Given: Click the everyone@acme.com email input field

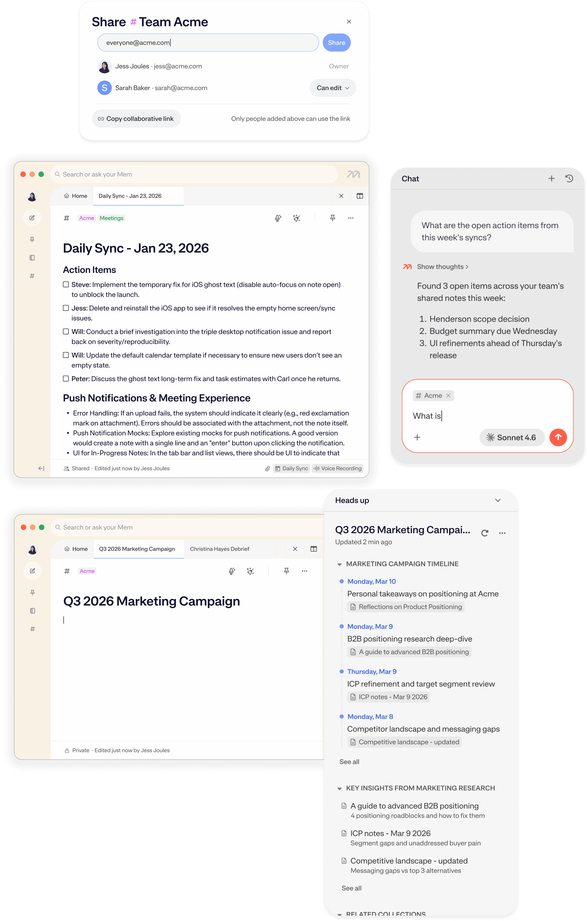Looking at the screenshot, I should point(208,43).
